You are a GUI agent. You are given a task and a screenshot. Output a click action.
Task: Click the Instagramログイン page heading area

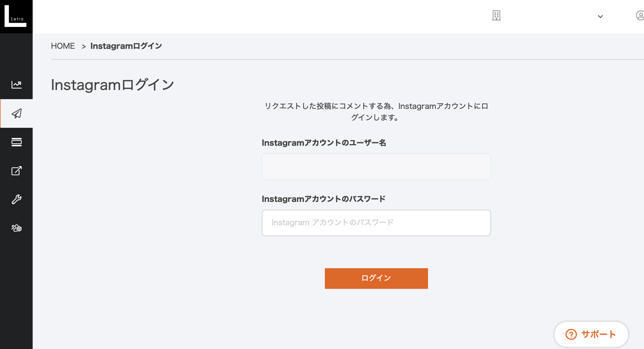(112, 84)
